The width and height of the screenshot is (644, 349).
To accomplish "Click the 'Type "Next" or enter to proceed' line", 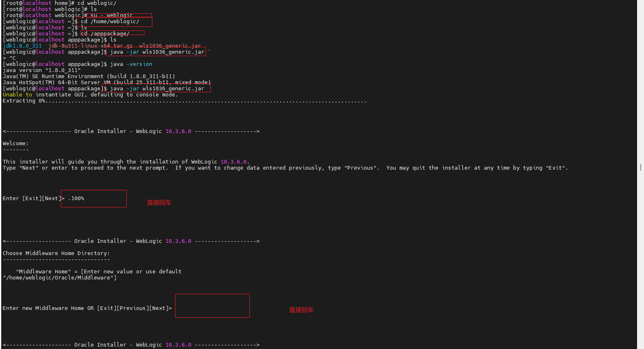I will point(286,168).
